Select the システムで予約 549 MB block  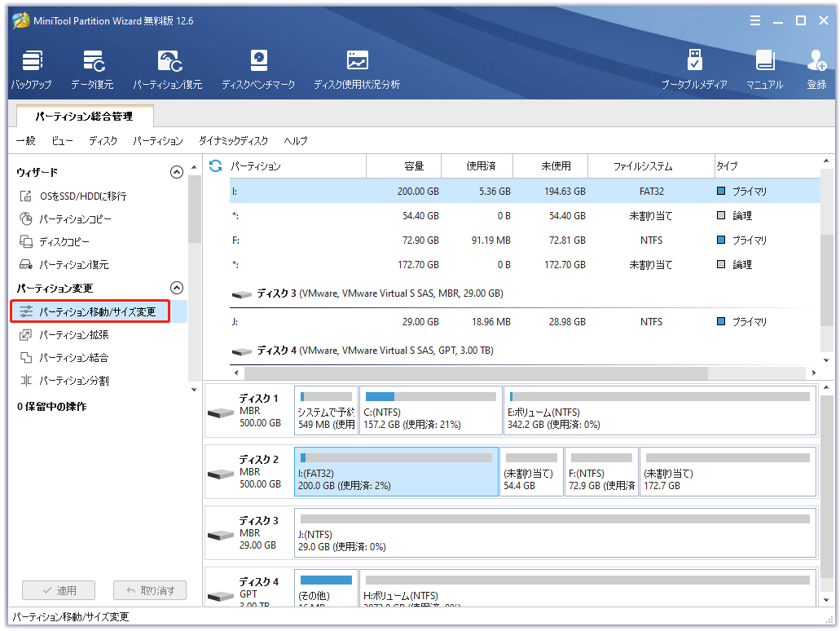click(326, 411)
